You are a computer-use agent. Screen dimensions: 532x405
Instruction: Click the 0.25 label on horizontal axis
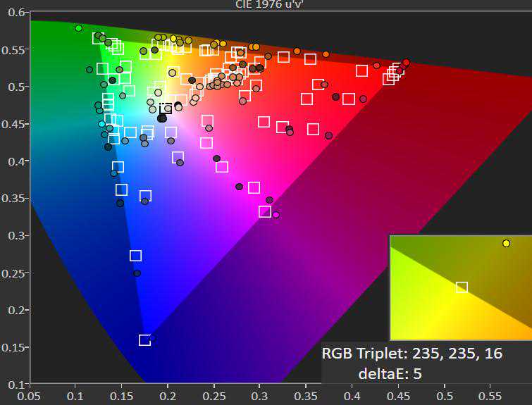pyautogui.click(x=214, y=397)
